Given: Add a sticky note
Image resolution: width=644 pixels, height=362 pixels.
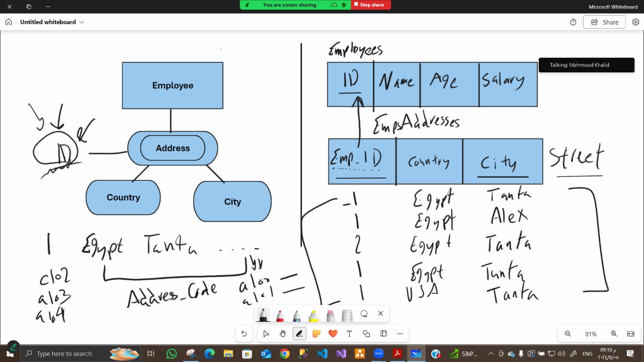Looking at the screenshot, I should click(x=316, y=333).
